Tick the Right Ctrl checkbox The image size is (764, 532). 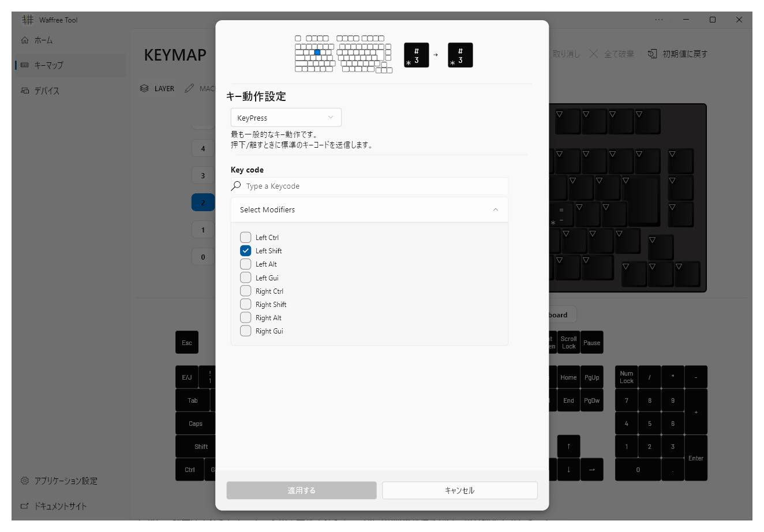click(x=246, y=291)
